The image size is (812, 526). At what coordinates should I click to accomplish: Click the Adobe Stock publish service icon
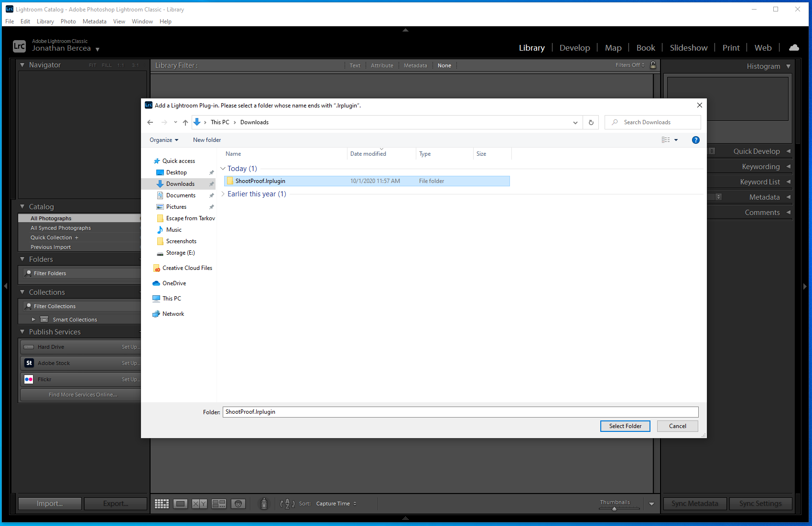29,363
